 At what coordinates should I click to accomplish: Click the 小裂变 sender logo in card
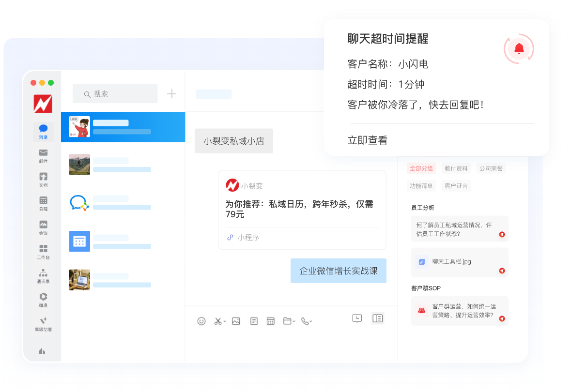point(232,185)
